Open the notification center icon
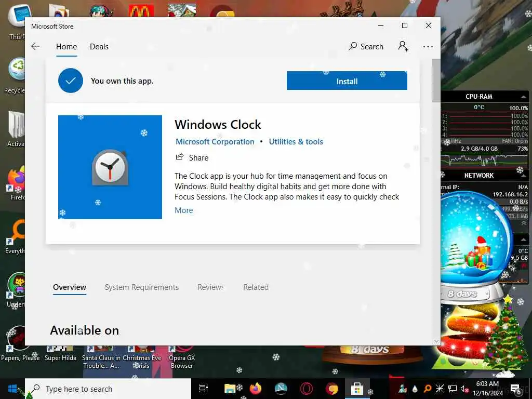 516,389
